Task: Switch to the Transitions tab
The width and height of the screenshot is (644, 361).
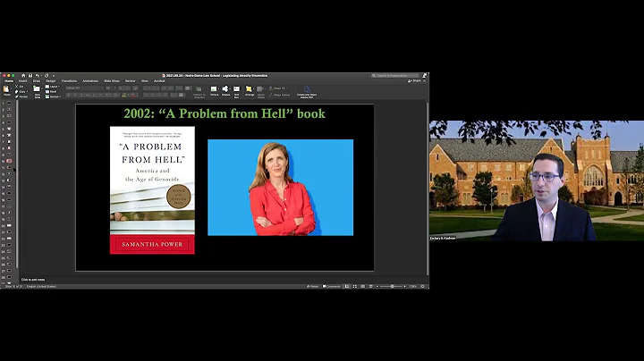Action: (x=69, y=80)
